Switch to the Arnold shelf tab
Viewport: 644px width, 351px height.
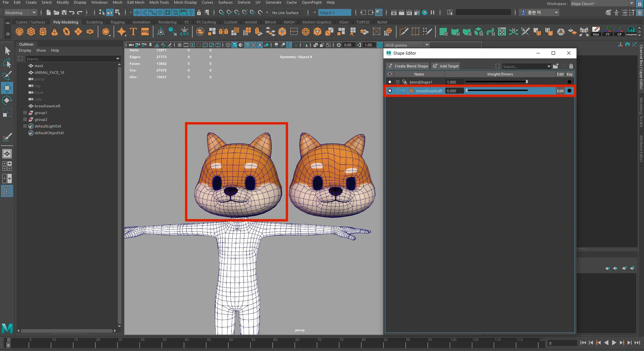tap(251, 22)
